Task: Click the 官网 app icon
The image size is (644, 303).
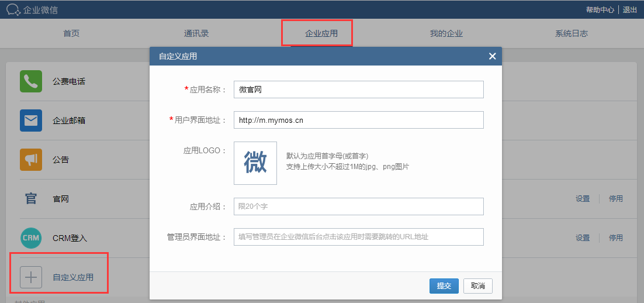Action: 31,199
